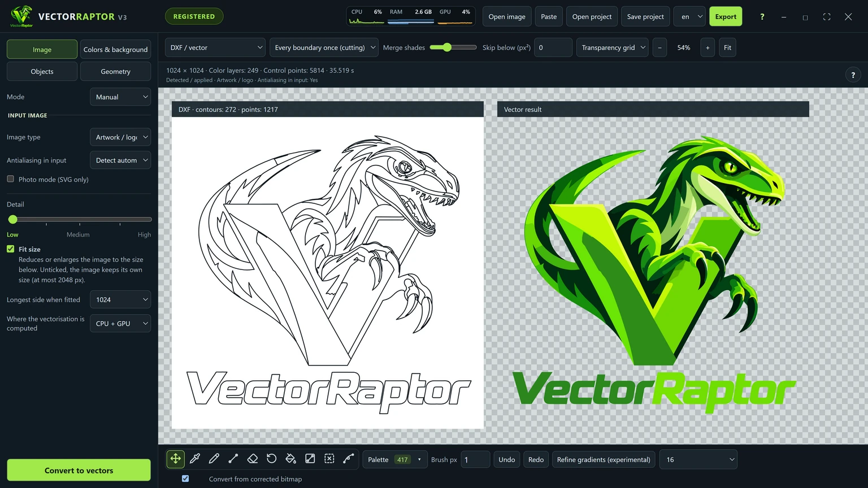This screenshot has height=488, width=868.
Task: Click the GPU usage monitor
Action: pos(455,16)
